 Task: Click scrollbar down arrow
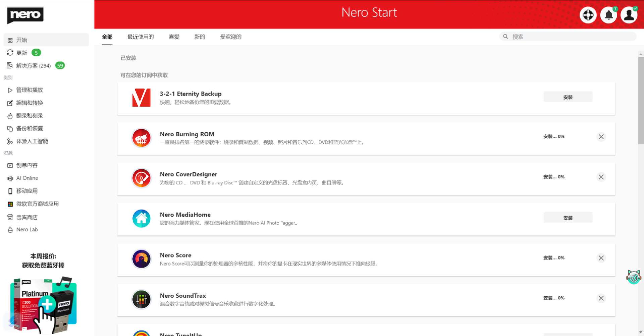pos(641,332)
